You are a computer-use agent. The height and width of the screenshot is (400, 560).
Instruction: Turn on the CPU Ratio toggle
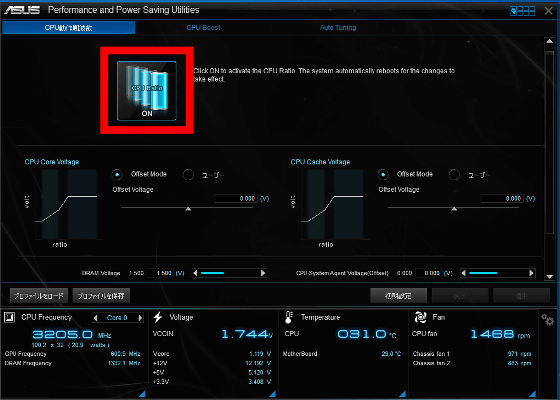147,91
